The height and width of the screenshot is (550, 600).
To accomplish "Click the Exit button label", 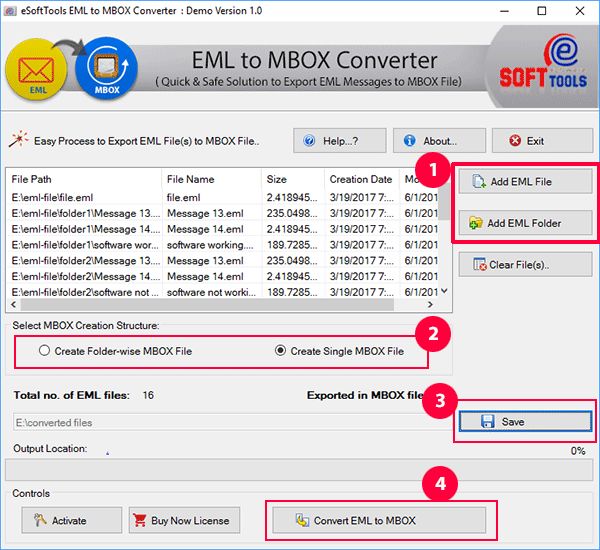I will pyautogui.click(x=535, y=141).
